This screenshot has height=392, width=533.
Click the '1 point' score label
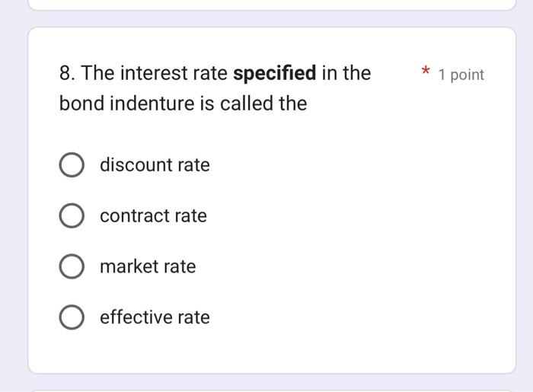point(461,75)
